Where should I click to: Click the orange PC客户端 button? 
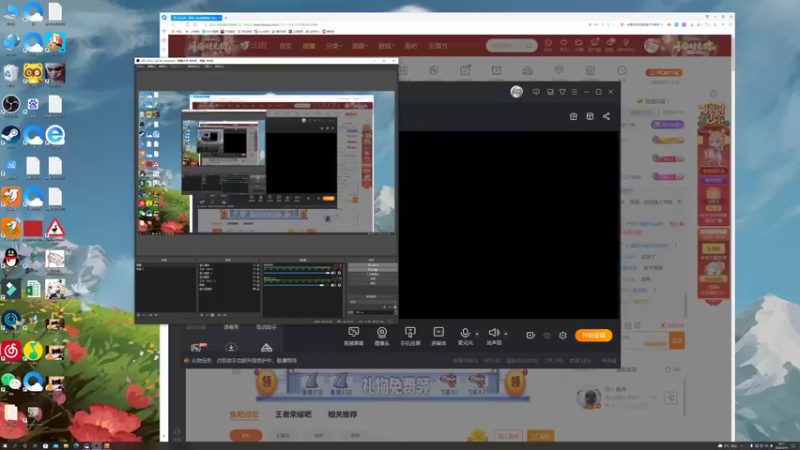coord(664,72)
